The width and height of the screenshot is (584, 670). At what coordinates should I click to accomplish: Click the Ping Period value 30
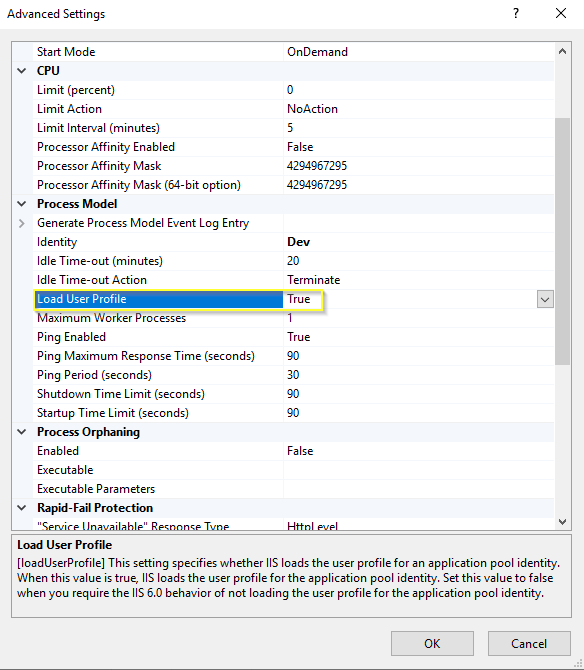coord(293,375)
